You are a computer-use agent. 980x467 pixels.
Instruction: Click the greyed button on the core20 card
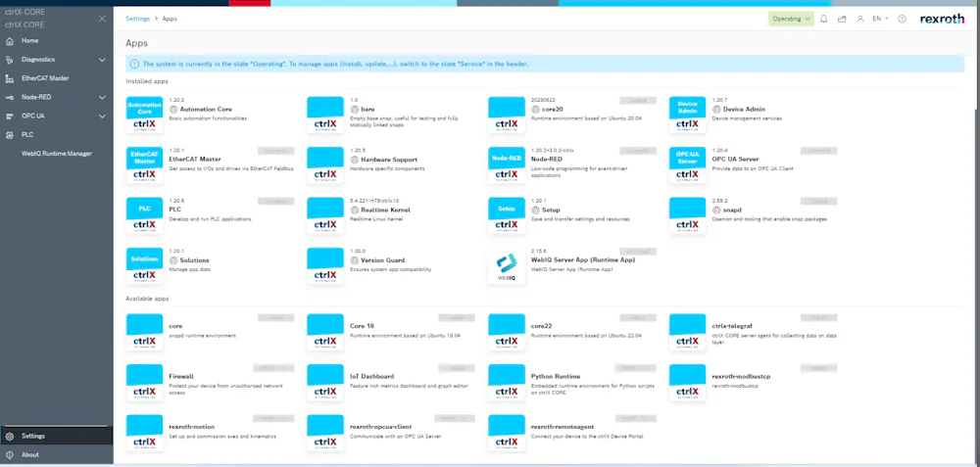pos(638,101)
